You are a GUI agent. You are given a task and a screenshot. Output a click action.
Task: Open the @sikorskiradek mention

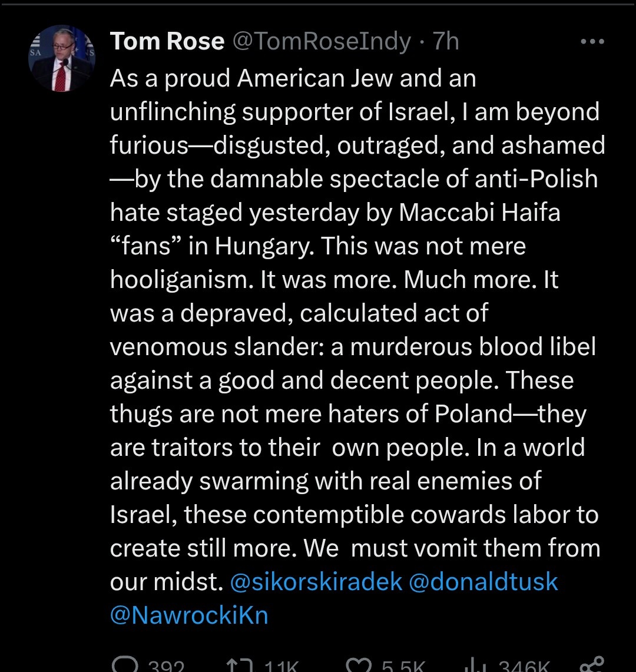316,582
